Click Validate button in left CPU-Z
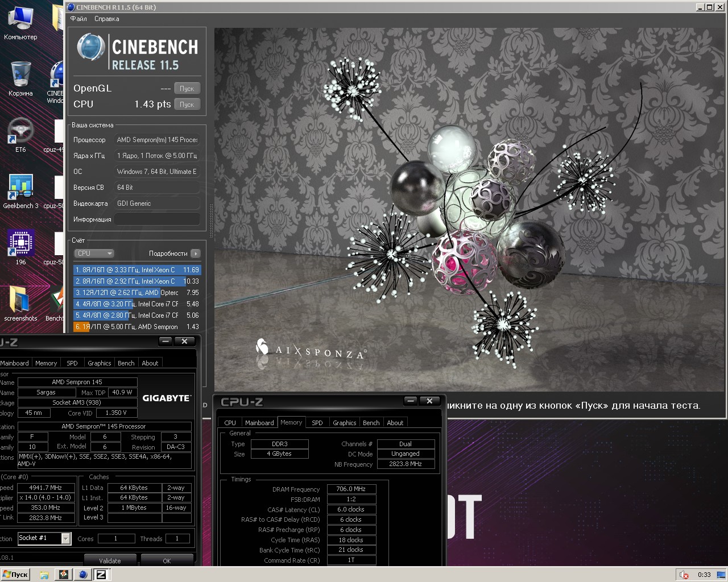Image resolution: width=728 pixels, height=582 pixels. point(110,561)
